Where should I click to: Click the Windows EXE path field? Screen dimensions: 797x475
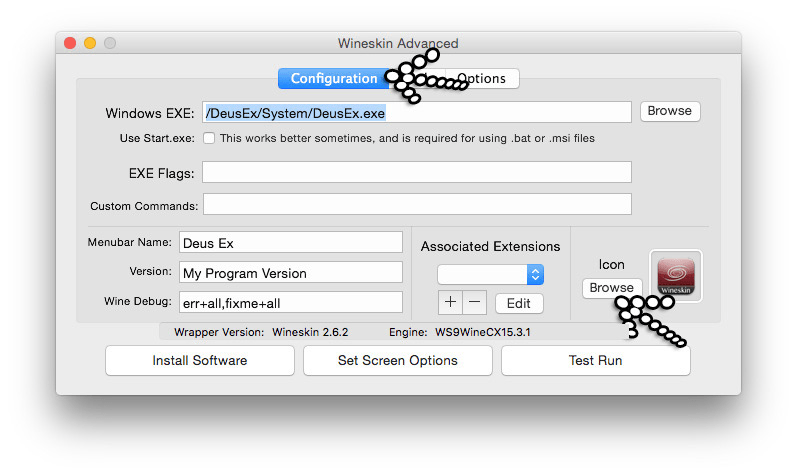417,112
